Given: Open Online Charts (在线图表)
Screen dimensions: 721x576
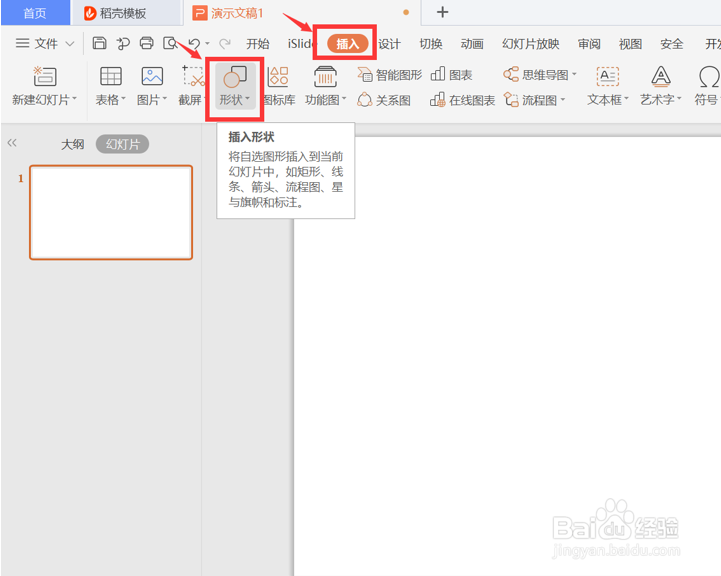Looking at the screenshot, I should tap(463, 100).
